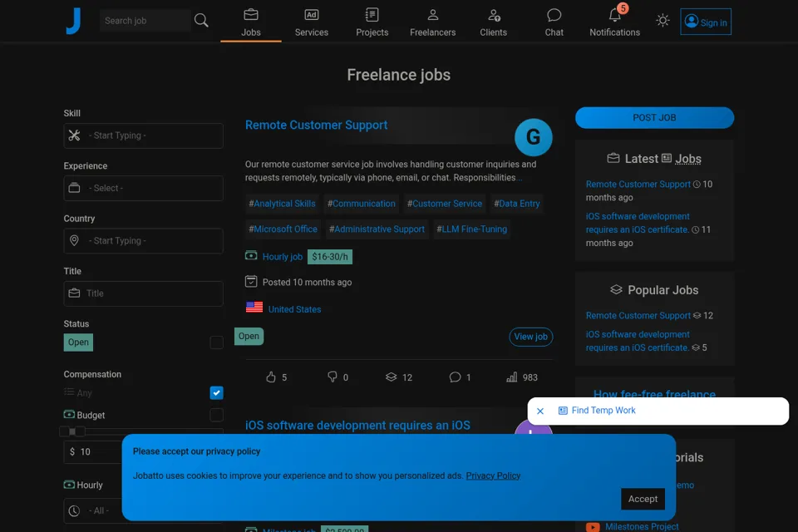Click the #Data Entry tag
The height and width of the screenshot is (532, 798).
tap(516, 204)
